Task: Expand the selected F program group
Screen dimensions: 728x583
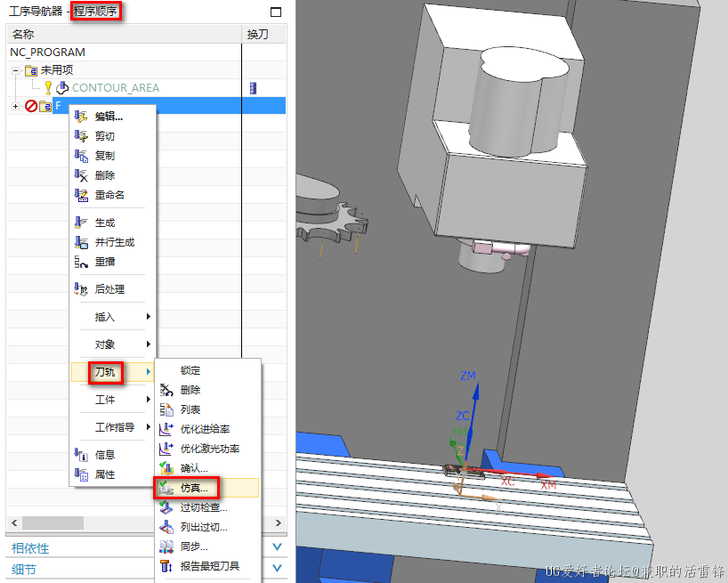Action: pos(15,107)
